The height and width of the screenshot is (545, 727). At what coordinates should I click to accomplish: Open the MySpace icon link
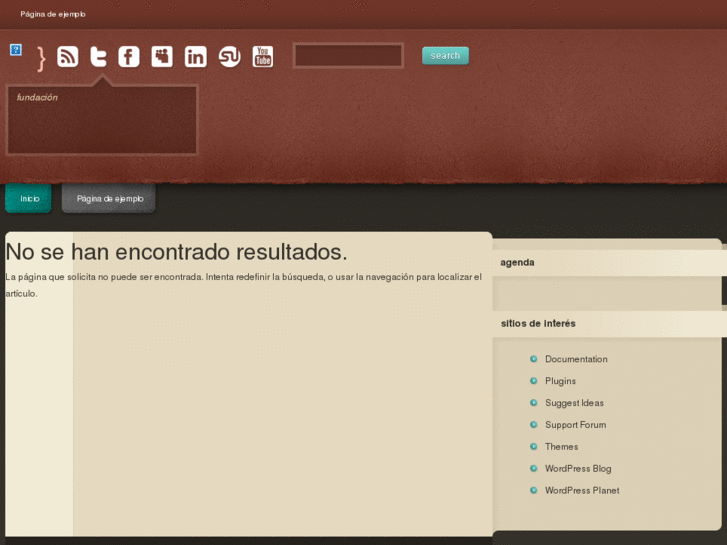[x=162, y=57]
